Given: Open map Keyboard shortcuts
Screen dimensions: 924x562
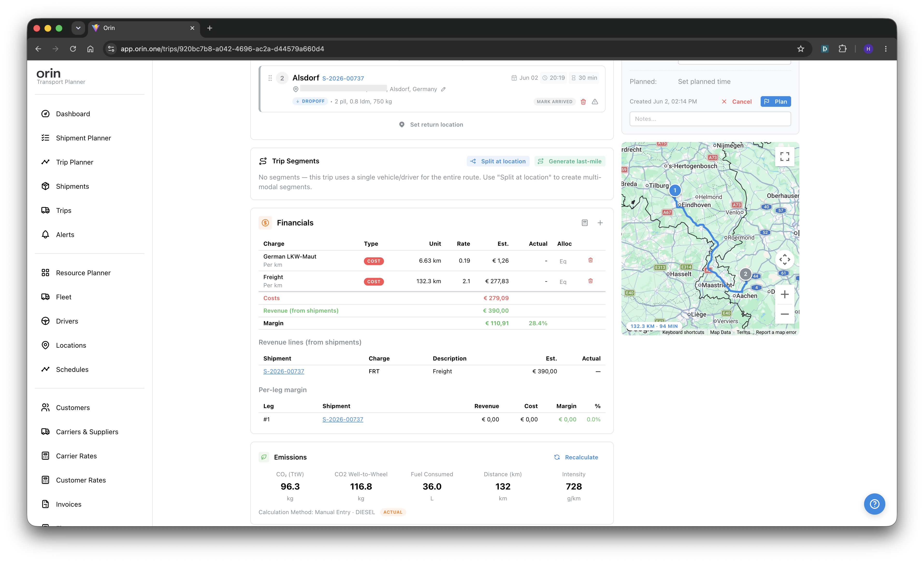Looking at the screenshot, I should click(x=683, y=332).
